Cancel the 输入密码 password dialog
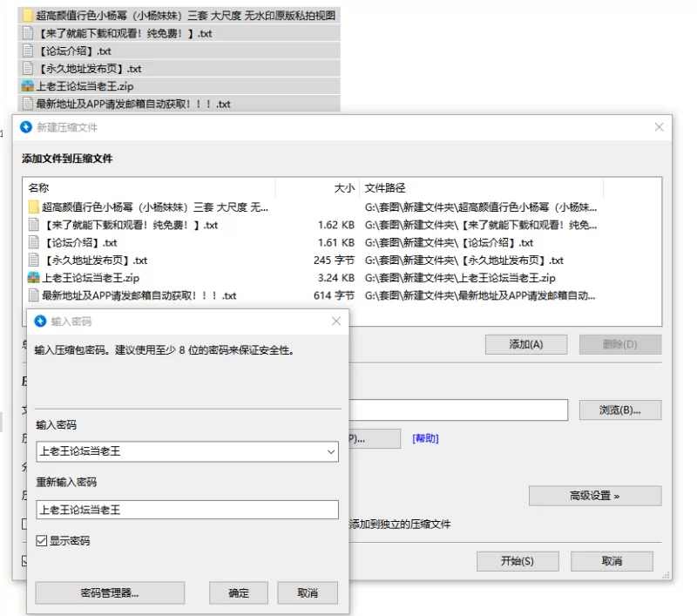697x616 pixels. pyautogui.click(x=308, y=592)
